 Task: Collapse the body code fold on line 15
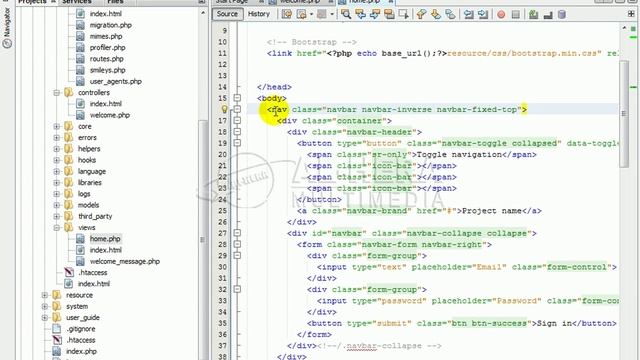tap(237, 98)
